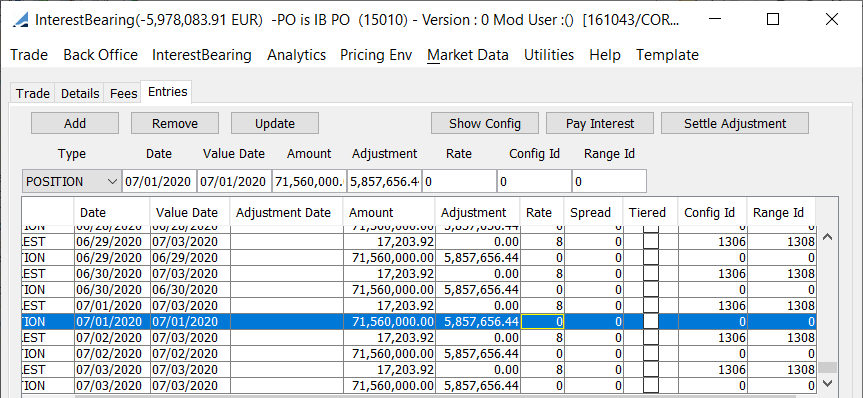
Task: Switch to the Fees tab
Action: 123,94
